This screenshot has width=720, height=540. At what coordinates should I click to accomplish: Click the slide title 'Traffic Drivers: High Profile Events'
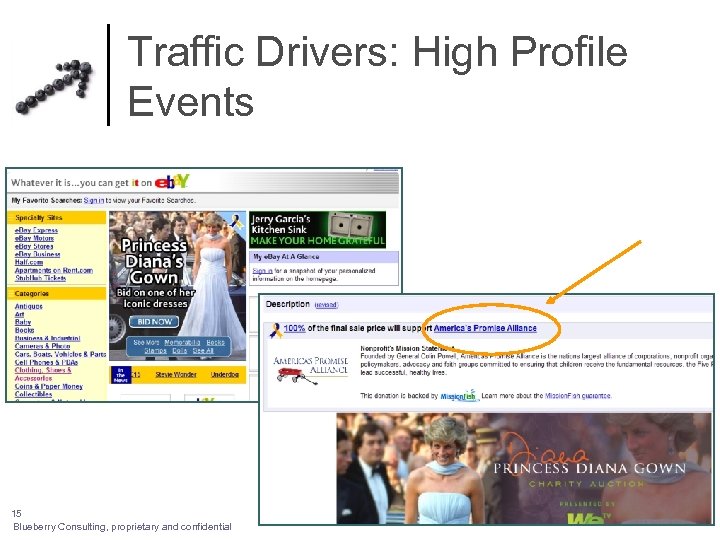(x=377, y=76)
